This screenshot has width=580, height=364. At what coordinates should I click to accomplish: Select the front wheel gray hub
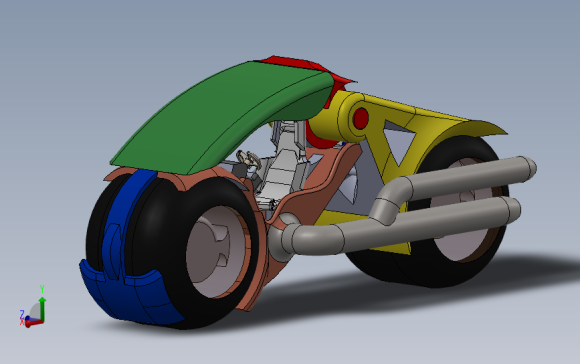click(x=216, y=252)
